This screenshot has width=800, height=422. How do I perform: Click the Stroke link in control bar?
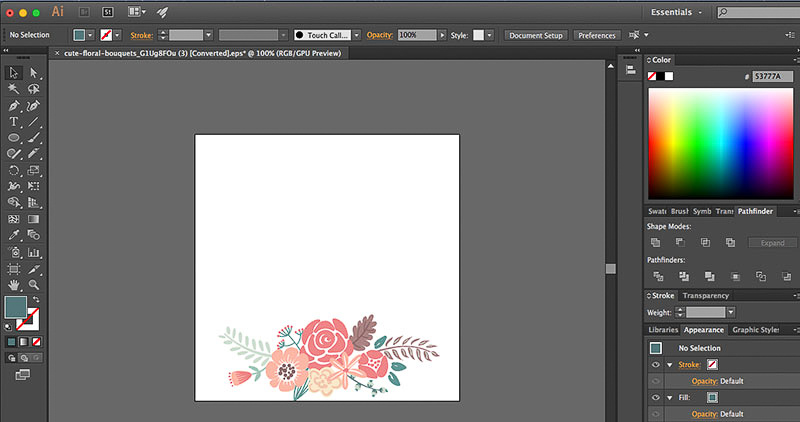tap(141, 35)
